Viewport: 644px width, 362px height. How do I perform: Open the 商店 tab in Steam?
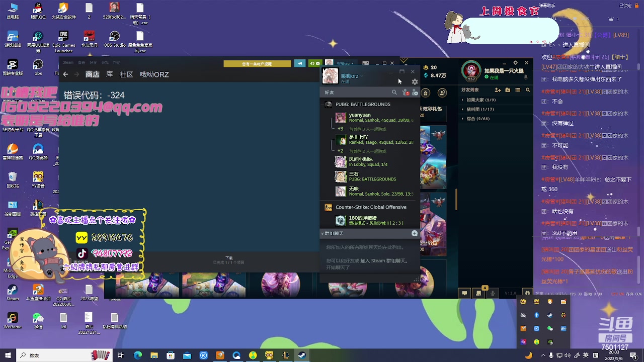tap(93, 74)
